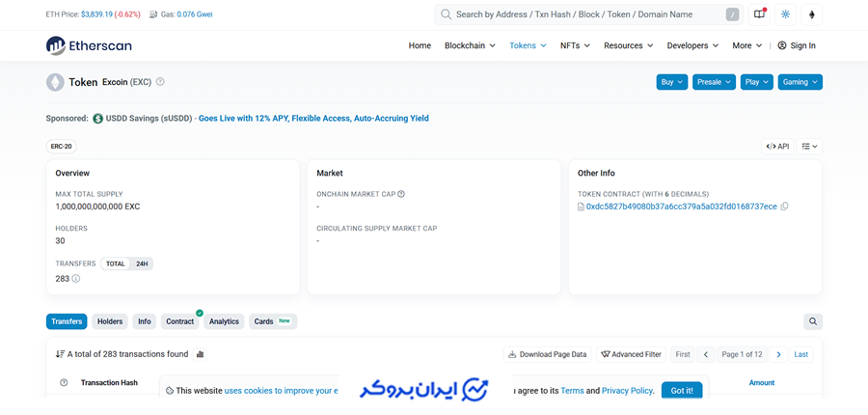
Task: Open the Analytics tab
Action: (x=224, y=321)
